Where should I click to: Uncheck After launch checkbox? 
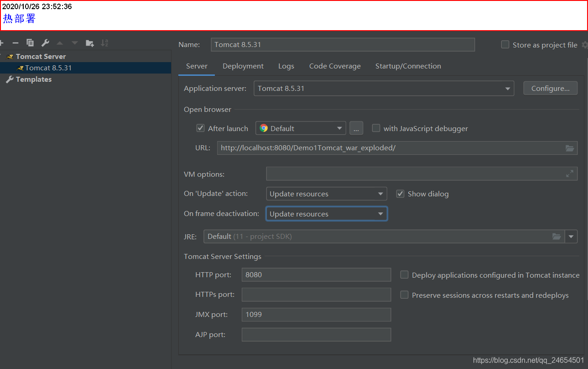click(200, 128)
